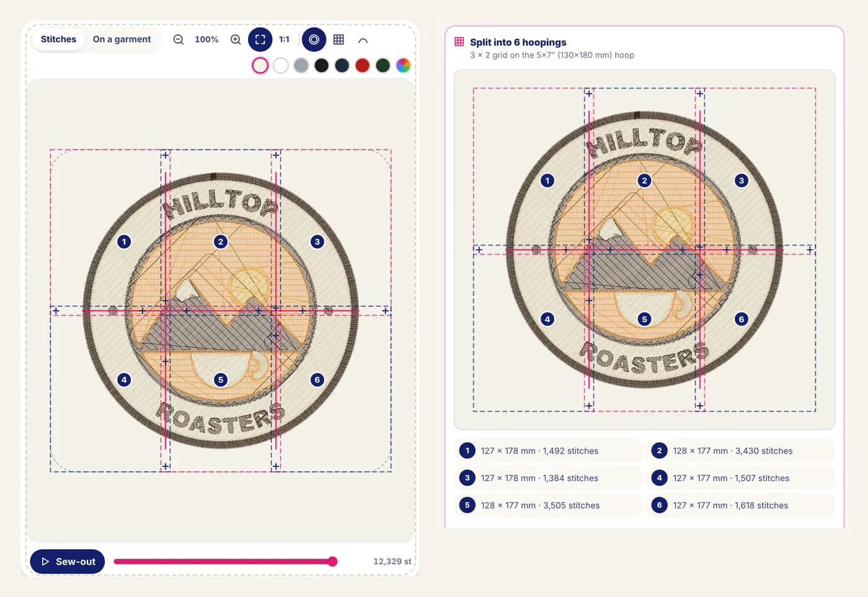Start the Sew-out playback

68,562
